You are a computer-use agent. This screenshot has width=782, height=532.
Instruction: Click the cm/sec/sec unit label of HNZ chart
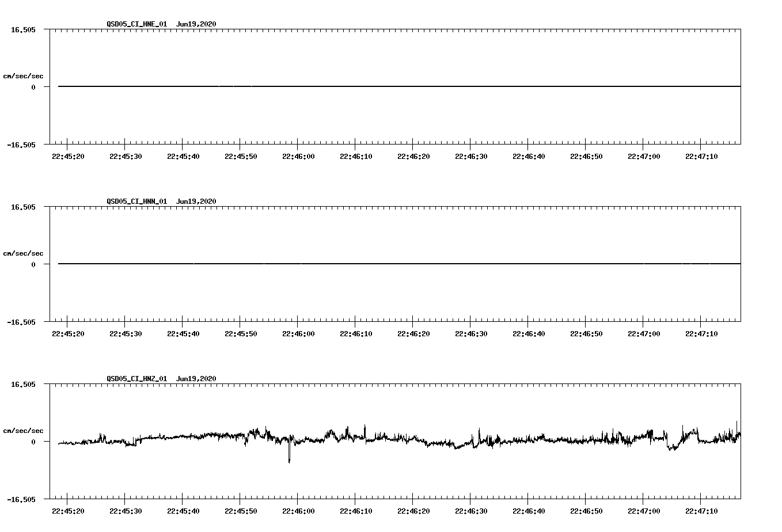click(23, 431)
